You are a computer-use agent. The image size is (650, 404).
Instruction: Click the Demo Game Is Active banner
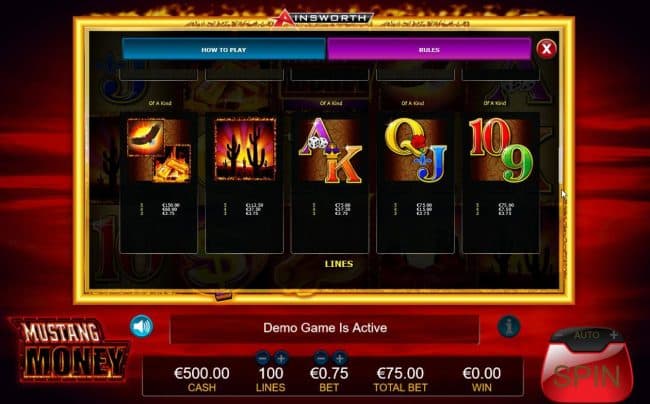point(325,329)
